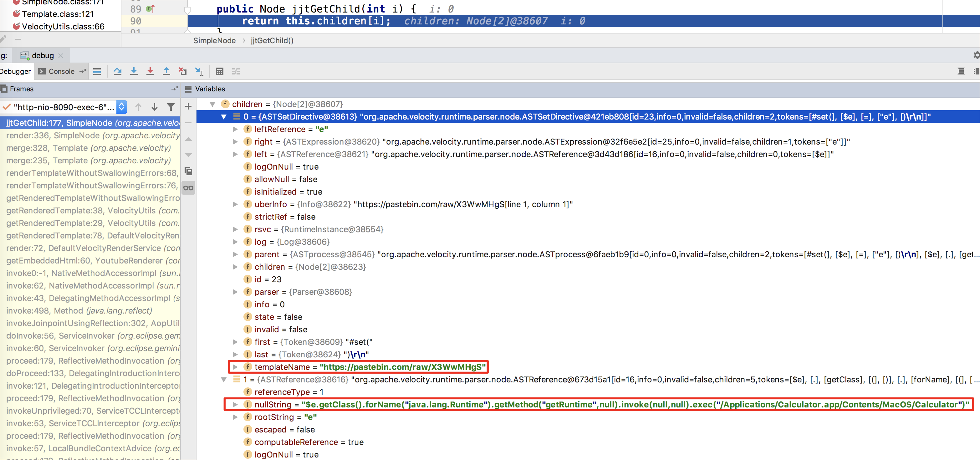Select Template.class:121 breakpoint entry
Screen dimensions: 980x460
[x=58, y=14]
